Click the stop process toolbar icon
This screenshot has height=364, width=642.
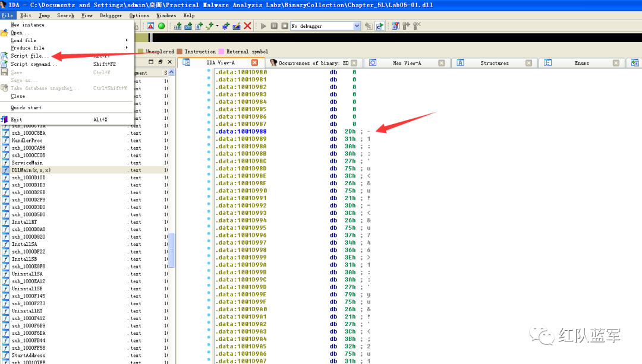point(285,26)
